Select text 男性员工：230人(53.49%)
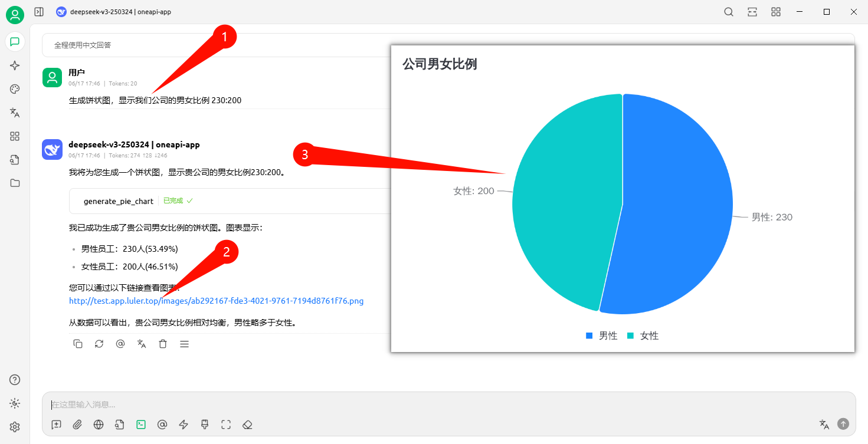This screenshot has height=444, width=868. pyautogui.click(x=129, y=249)
